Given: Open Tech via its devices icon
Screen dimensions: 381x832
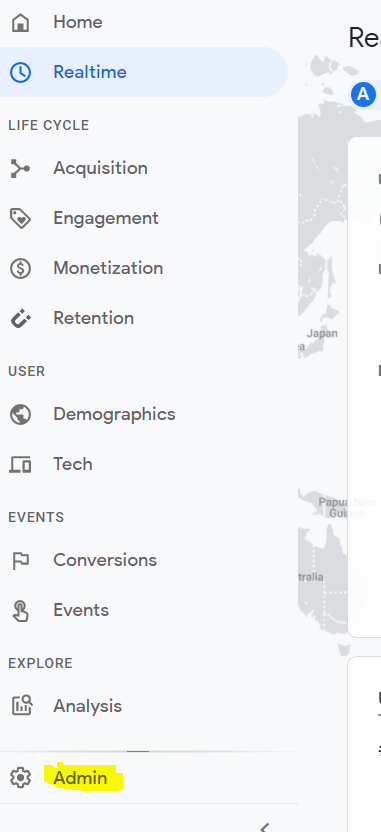Looking at the screenshot, I should click(20, 465).
